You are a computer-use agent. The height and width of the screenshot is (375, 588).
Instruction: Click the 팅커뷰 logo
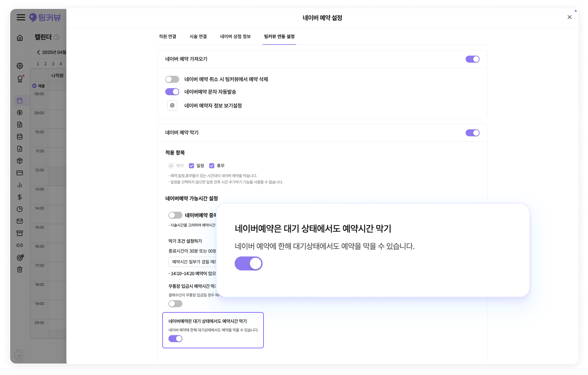click(x=45, y=17)
